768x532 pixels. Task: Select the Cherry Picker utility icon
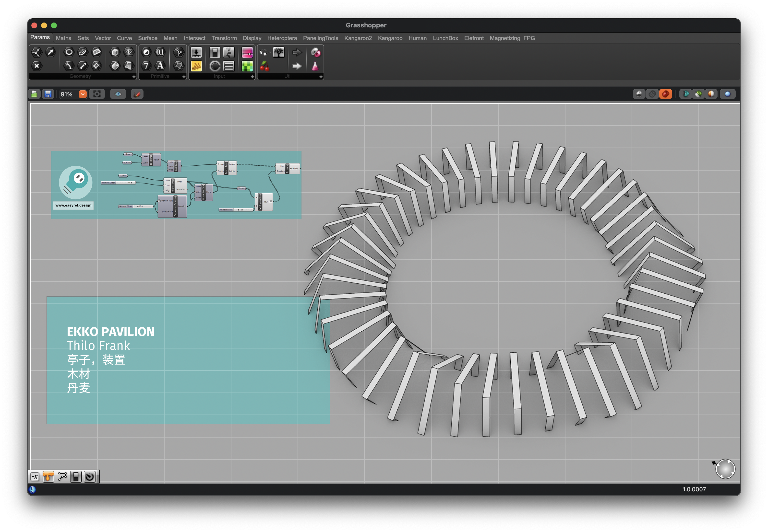point(264,66)
